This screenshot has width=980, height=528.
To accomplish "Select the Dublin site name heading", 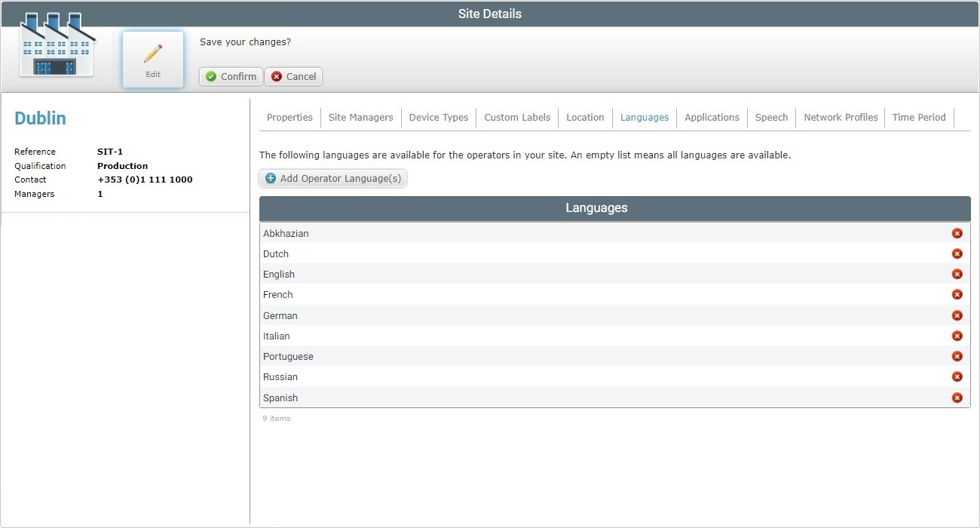I will click(40, 118).
